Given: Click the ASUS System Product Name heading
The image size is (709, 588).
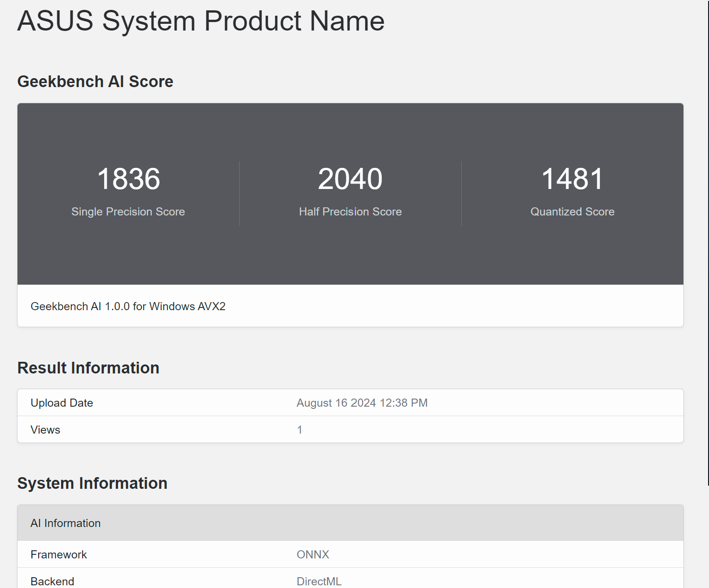Looking at the screenshot, I should tap(201, 21).
